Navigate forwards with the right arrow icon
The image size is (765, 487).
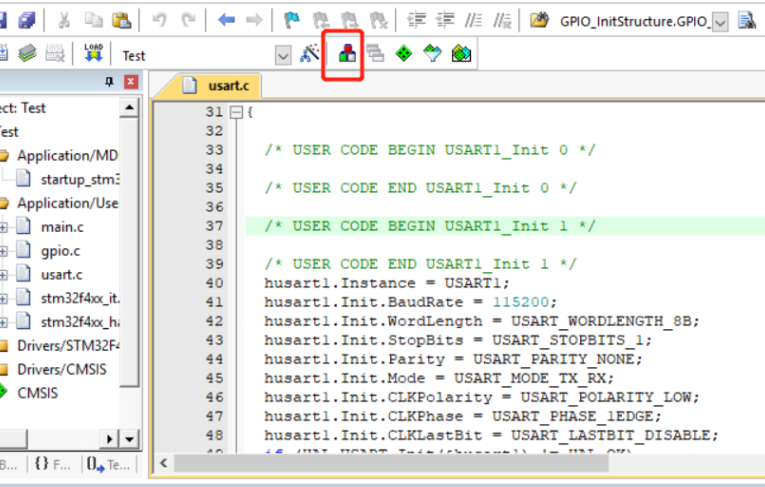pos(254,20)
